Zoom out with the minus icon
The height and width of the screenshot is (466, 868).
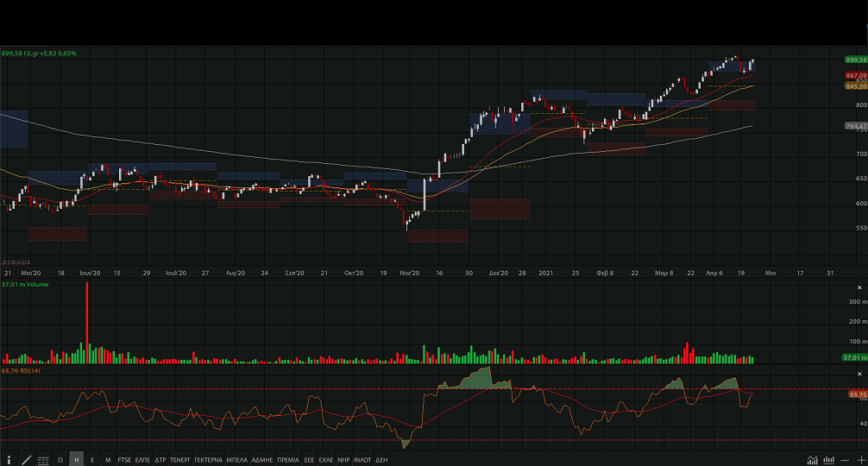845,460
